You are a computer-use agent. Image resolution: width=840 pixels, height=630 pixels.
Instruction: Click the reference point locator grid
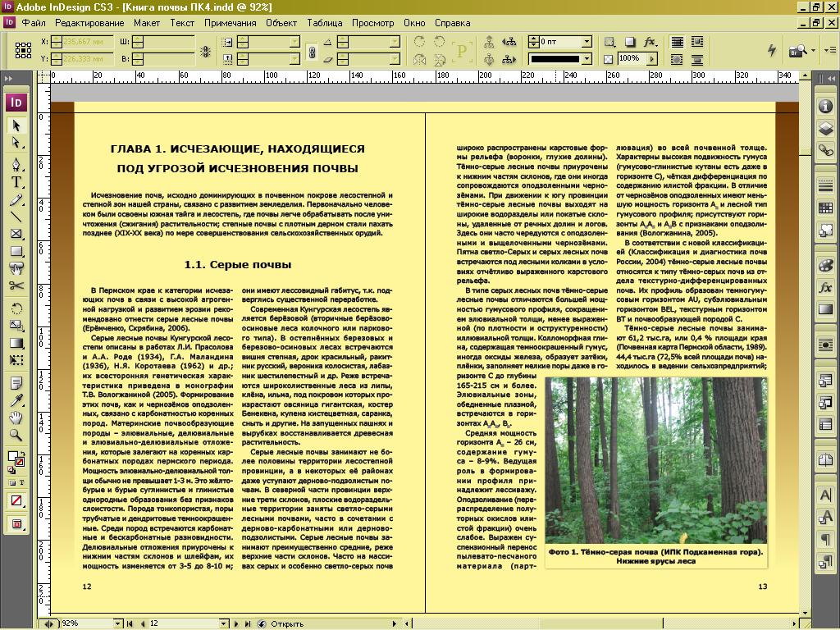tap(23, 50)
